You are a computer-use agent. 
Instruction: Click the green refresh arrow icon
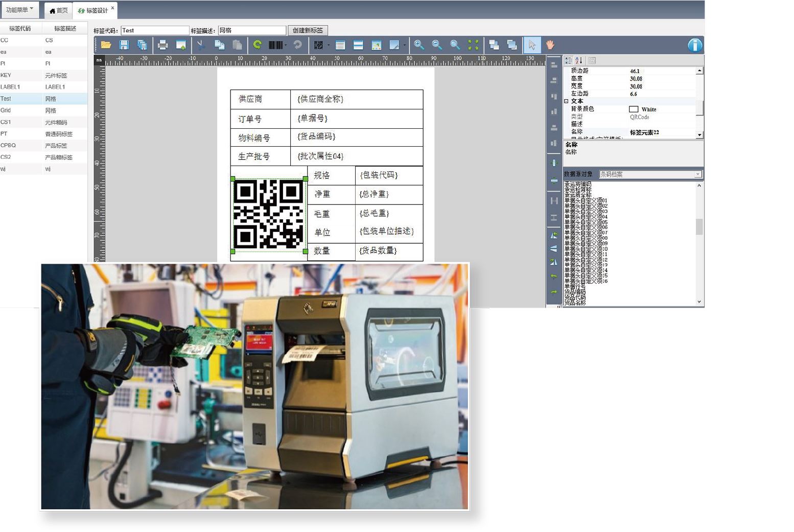pos(257,45)
